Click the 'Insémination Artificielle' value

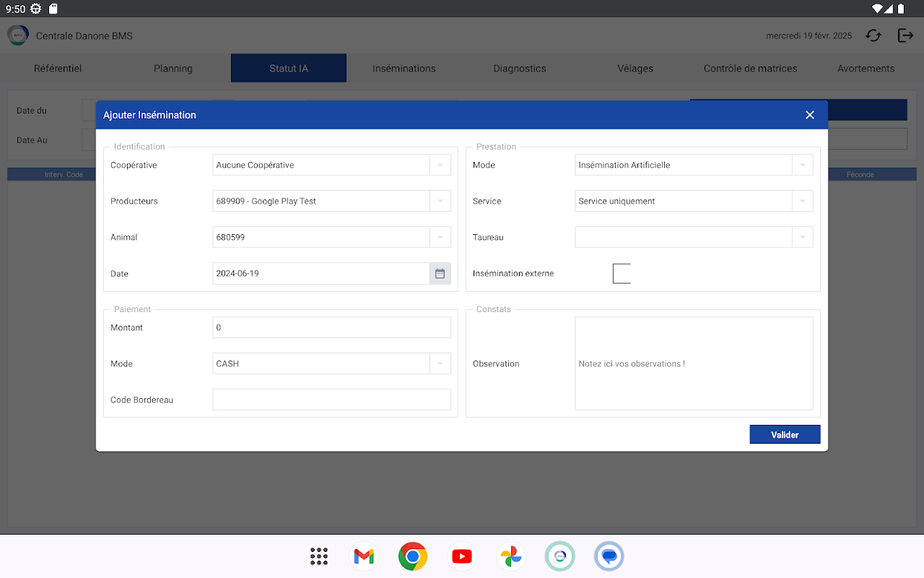click(x=624, y=165)
